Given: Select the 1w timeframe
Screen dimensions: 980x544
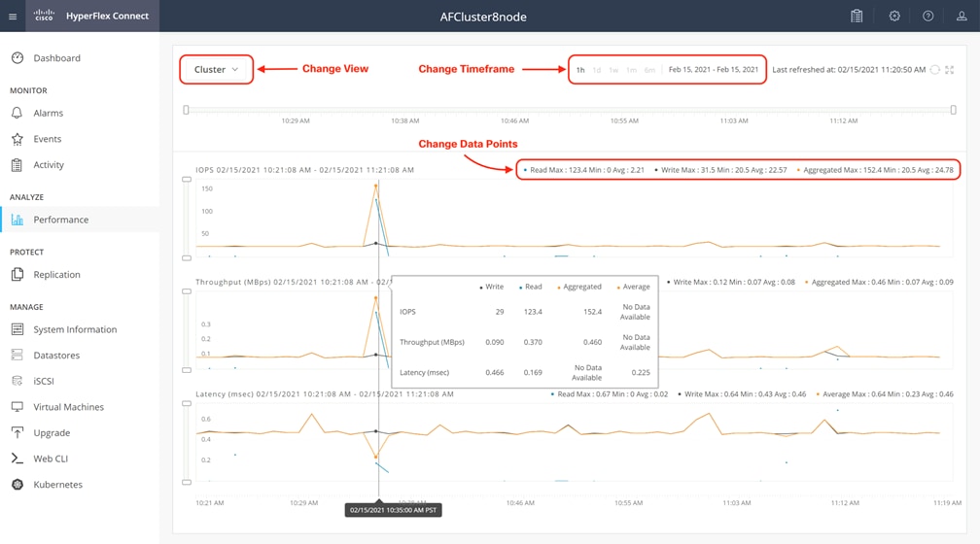Looking at the screenshot, I should [613, 70].
